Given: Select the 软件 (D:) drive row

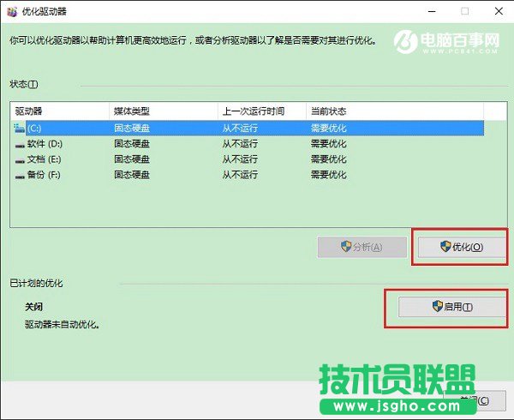Looking at the screenshot, I should [248, 144].
